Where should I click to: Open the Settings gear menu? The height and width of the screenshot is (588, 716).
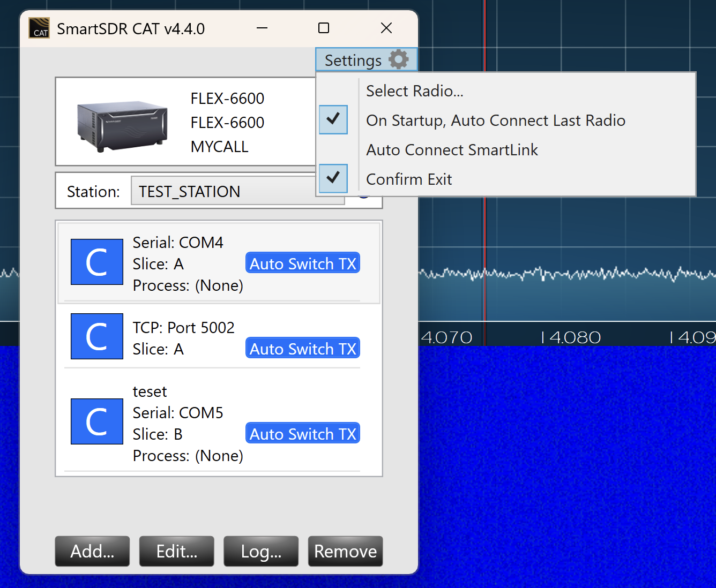366,60
